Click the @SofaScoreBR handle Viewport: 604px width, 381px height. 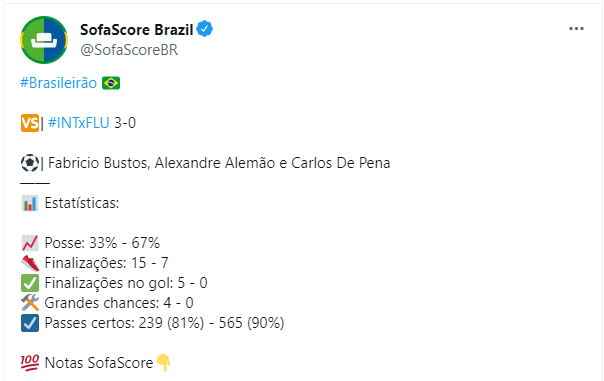click(x=129, y=50)
